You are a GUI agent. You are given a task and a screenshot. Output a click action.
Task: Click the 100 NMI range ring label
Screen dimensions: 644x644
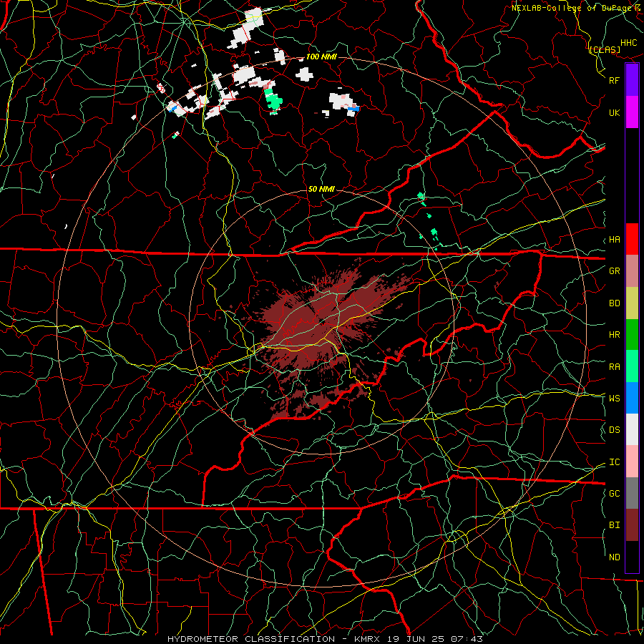[x=321, y=57]
